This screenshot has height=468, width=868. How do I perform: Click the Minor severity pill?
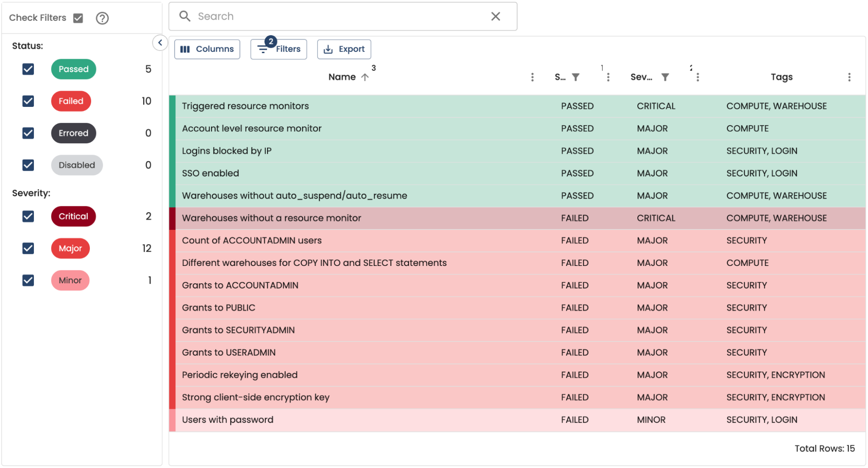(x=70, y=280)
